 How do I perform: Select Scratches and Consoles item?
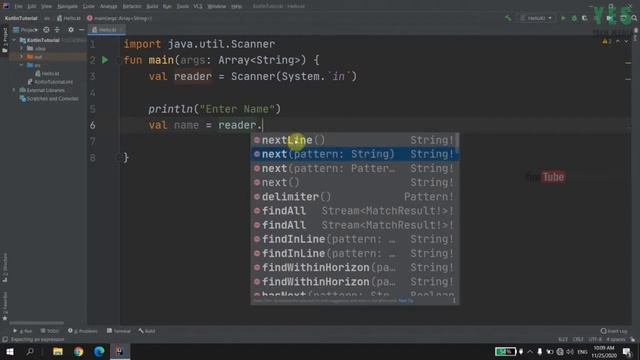pos(49,98)
